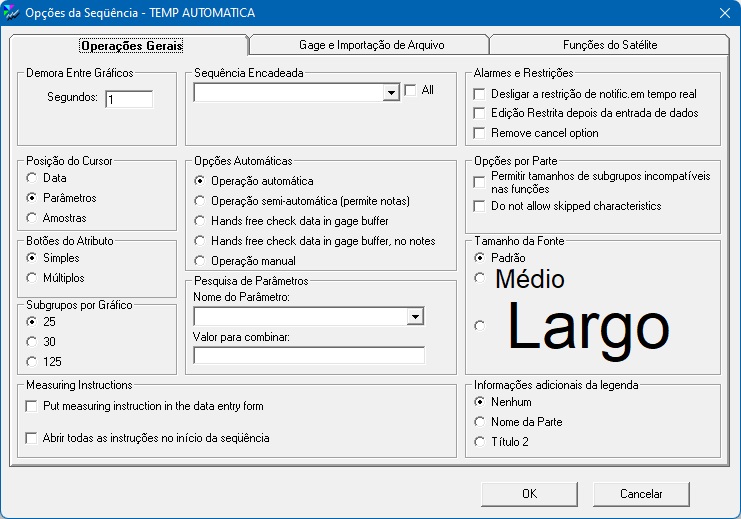741x519 pixels.
Task: Click the app icon in the title bar
Action: 11,13
